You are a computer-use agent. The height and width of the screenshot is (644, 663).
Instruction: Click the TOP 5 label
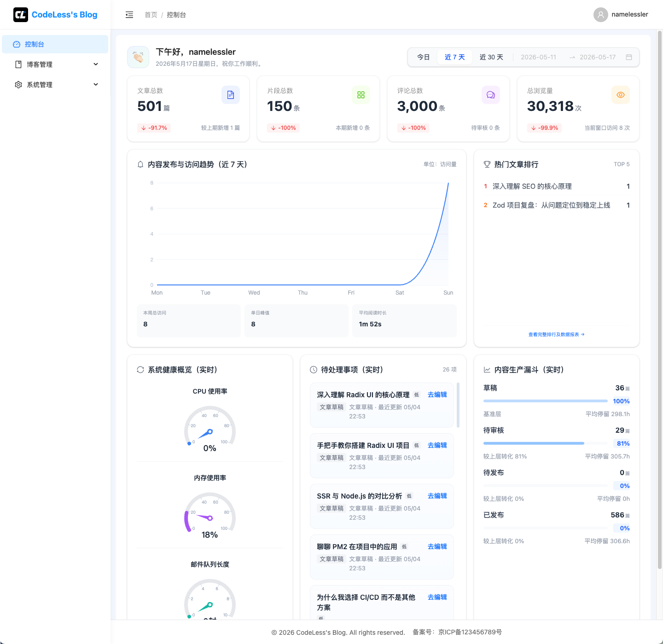click(622, 164)
